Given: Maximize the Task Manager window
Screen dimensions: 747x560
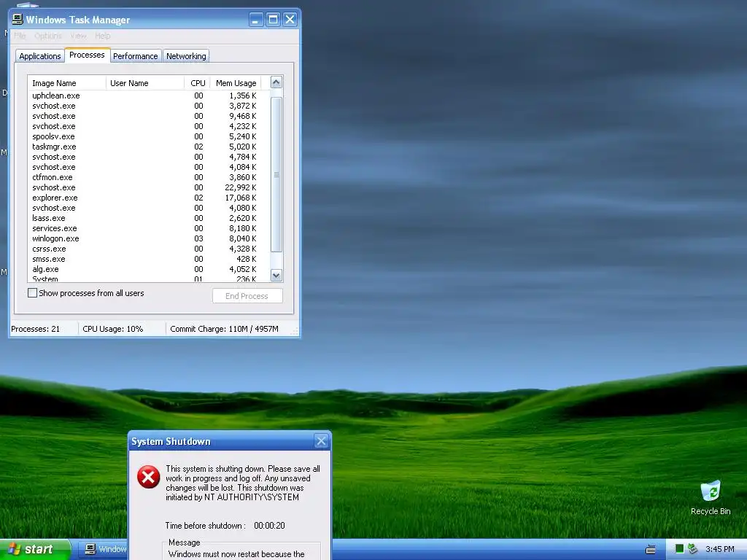Looking at the screenshot, I should tap(273, 20).
